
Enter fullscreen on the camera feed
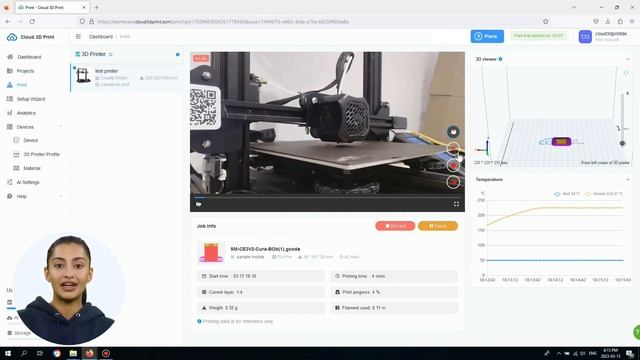pos(456,204)
